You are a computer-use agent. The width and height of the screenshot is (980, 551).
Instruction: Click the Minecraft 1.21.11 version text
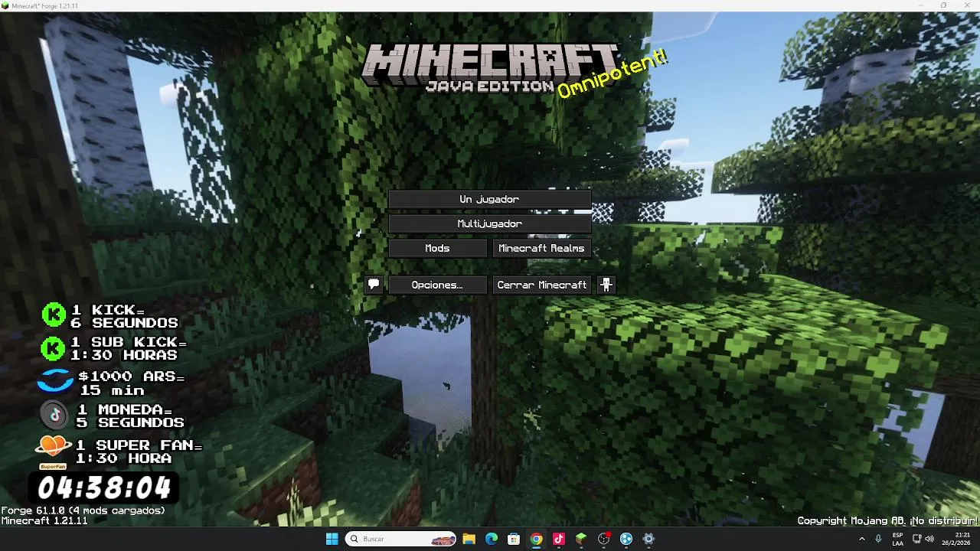(44, 520)
